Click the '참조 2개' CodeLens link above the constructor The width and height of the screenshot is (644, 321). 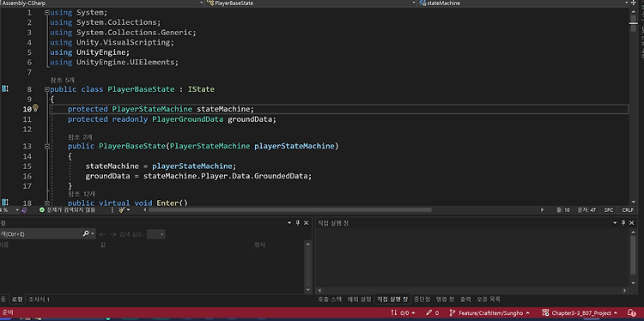tap(80, 136)
